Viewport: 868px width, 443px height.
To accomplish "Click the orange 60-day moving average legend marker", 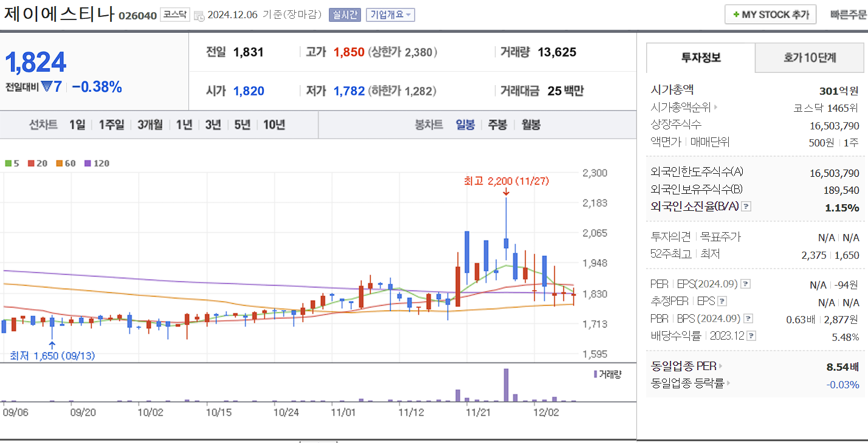I will tap(59, 163).
